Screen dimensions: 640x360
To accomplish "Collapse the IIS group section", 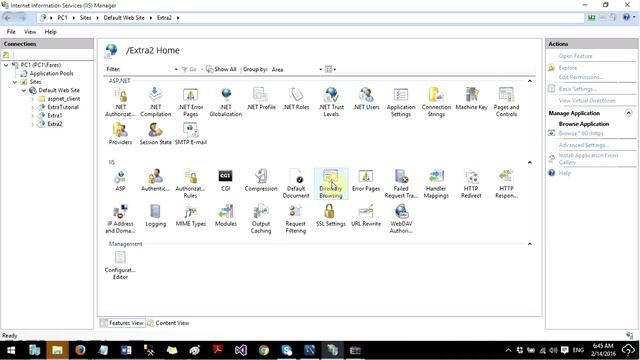I will [530, 162].
